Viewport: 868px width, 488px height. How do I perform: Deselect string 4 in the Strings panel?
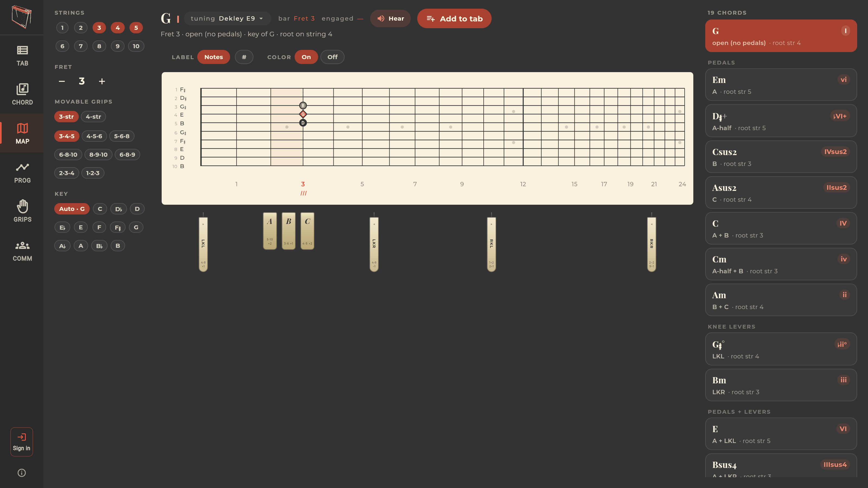tap(118, 28)
